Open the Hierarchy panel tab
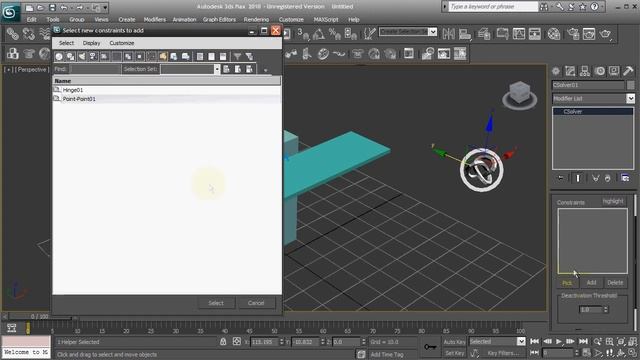640x360 pixels. coord(585,71)
